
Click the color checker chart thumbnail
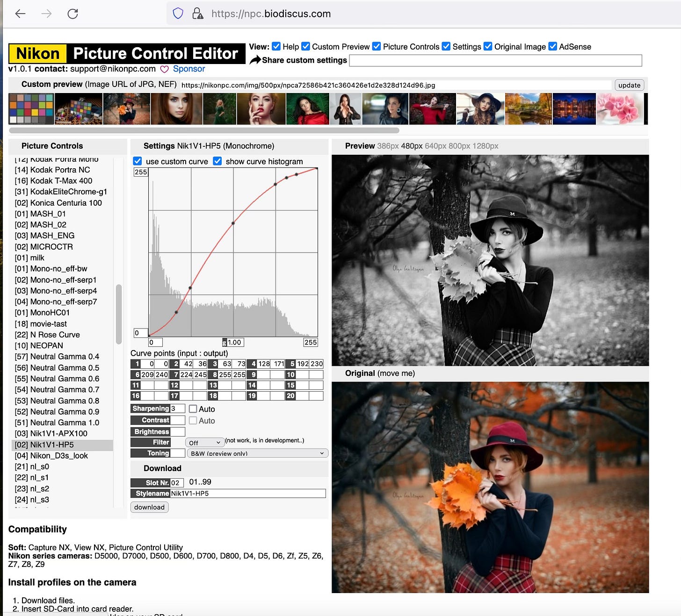[x=31, y=109]
